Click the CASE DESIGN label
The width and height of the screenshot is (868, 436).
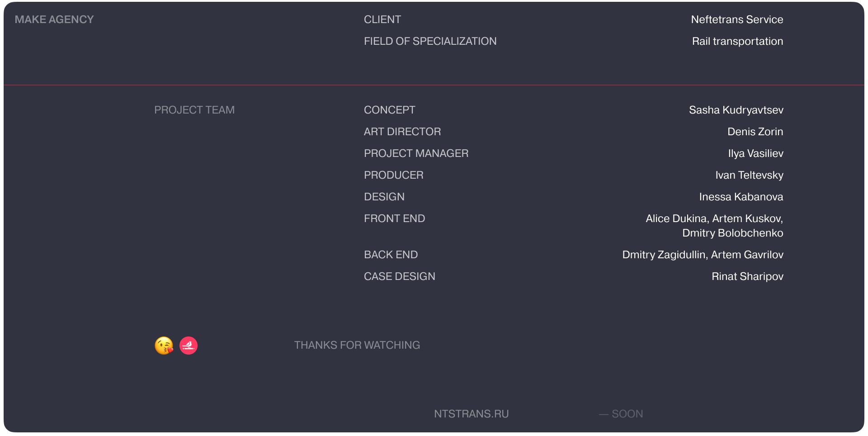[399, 276]
